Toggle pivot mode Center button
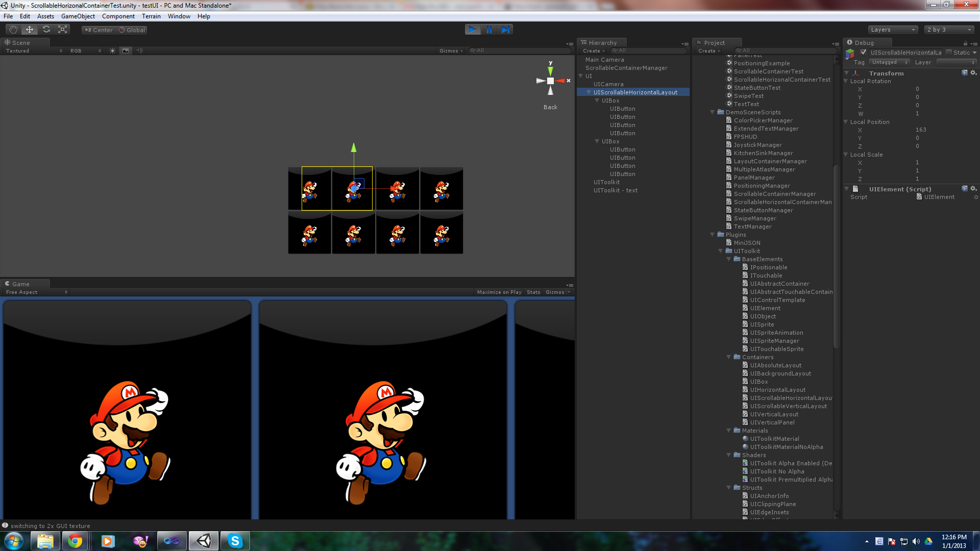The height and width of the screenshot is (551, 980). [x=99, y=30]
